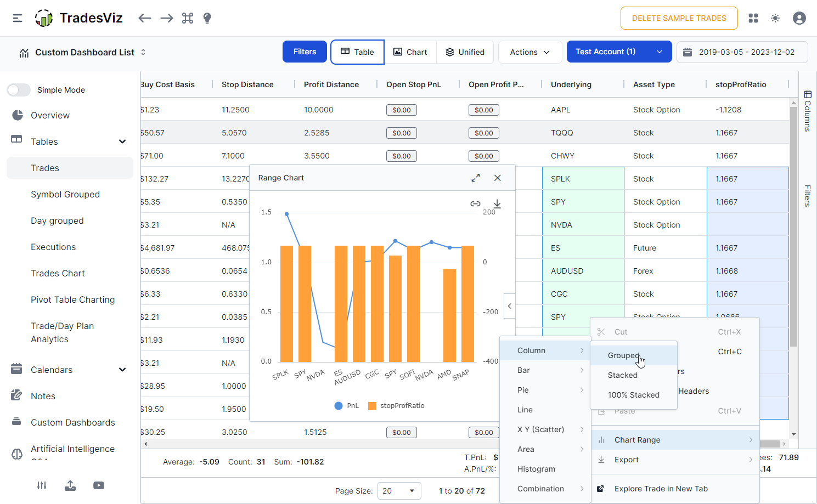Open Pivot Table Charting page
The height and width of the screenshot is (504, 817).
point(70,299)
